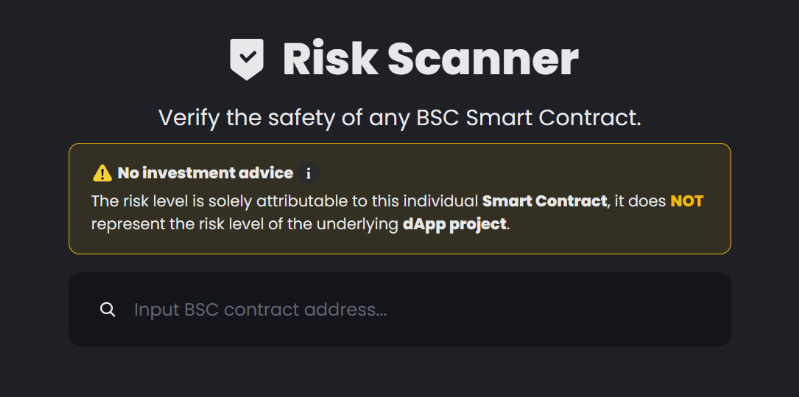Click "it does" before the yellow NOT
The height and width of the screenshot is (397, 799).
640,201
